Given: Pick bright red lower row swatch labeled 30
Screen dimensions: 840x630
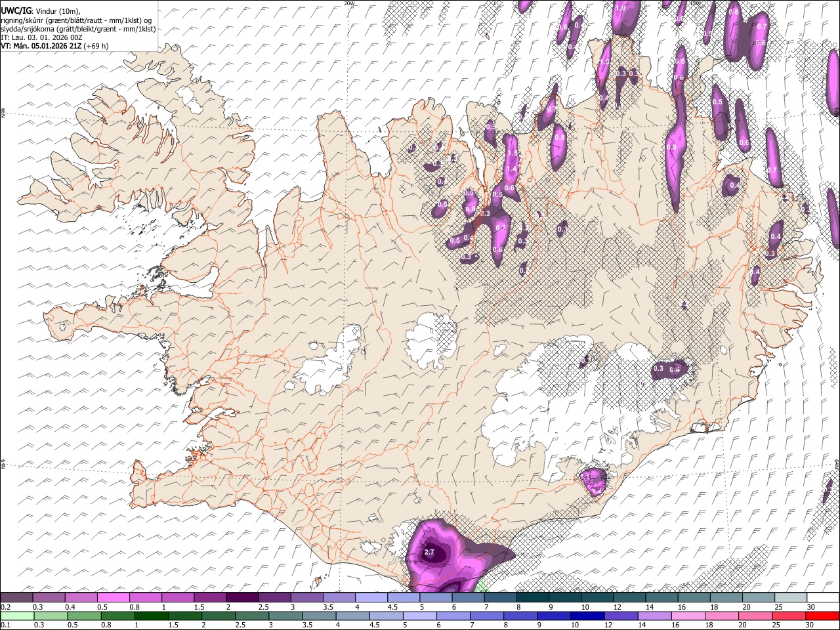Looking at the screenshot, I should (822, 616).
